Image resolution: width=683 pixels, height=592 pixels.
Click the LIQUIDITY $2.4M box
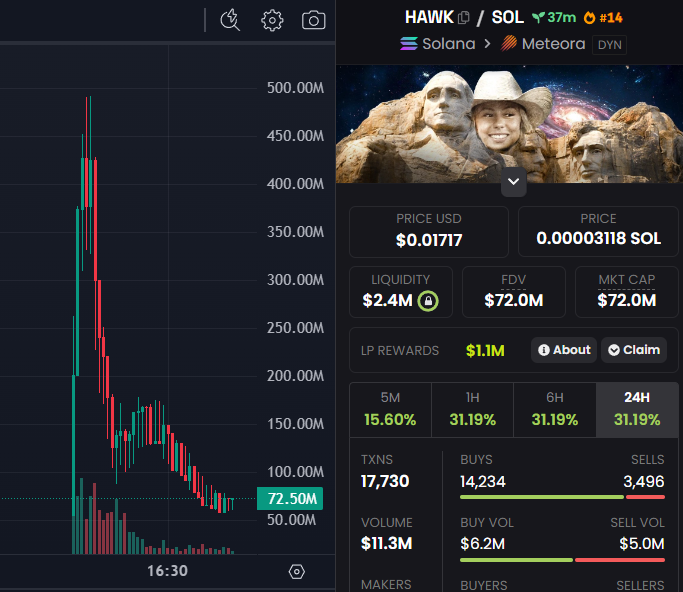401,292
